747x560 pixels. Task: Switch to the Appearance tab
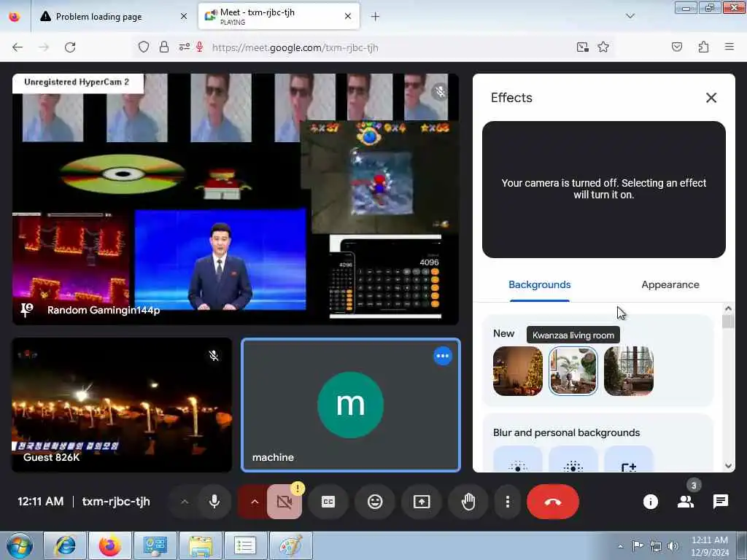click(x=670, y=285)
